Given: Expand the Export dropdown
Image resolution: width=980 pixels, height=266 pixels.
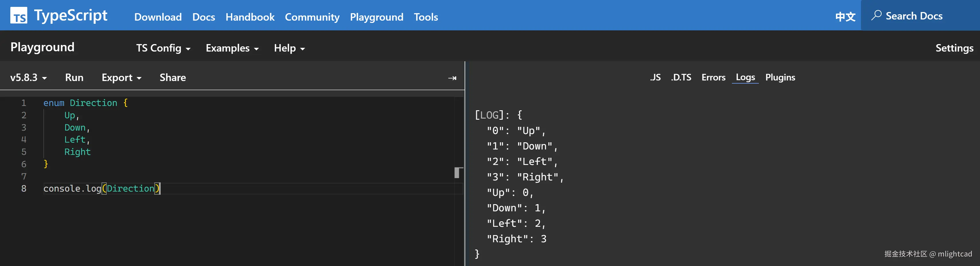Looking at the screenshot, I should click(121, 78).
